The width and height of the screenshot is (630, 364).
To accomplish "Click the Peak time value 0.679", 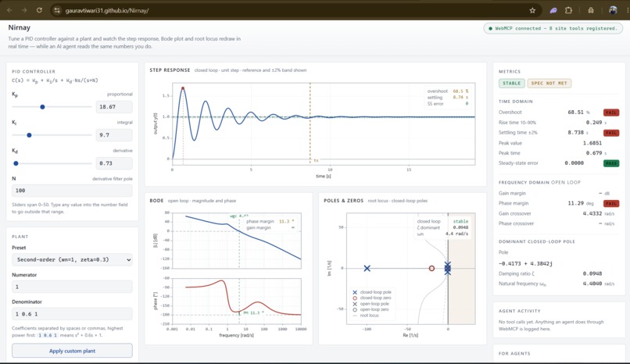I will [x=593, y=153].
